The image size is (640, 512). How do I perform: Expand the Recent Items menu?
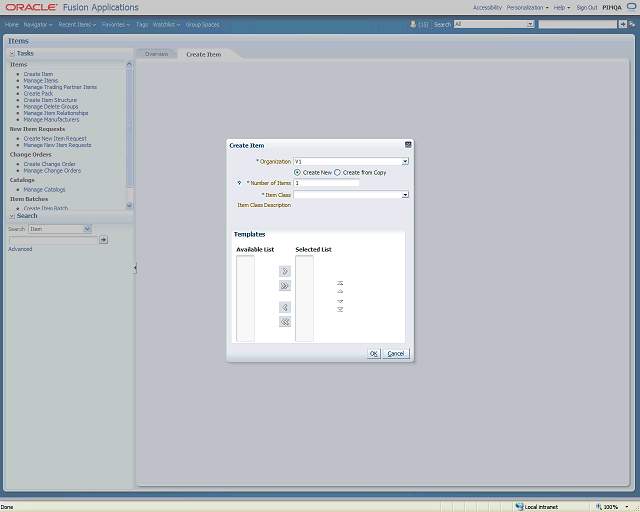[77, 24]
